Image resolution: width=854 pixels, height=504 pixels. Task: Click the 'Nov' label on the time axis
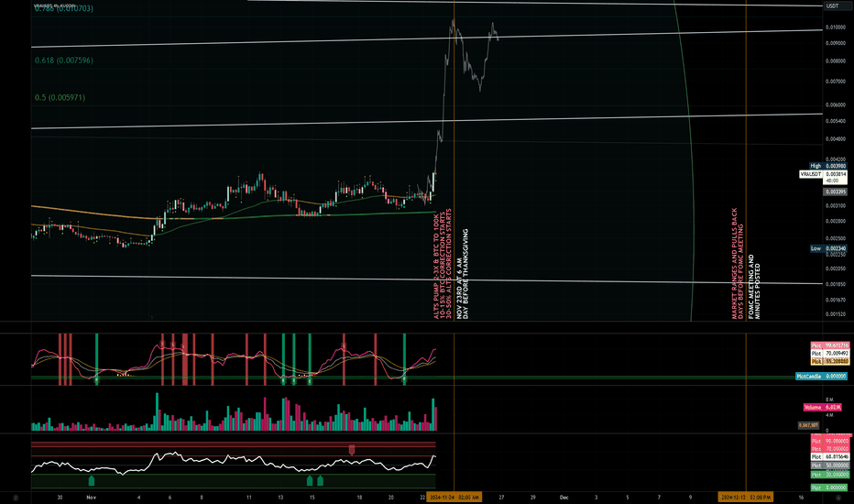(91, 498)
